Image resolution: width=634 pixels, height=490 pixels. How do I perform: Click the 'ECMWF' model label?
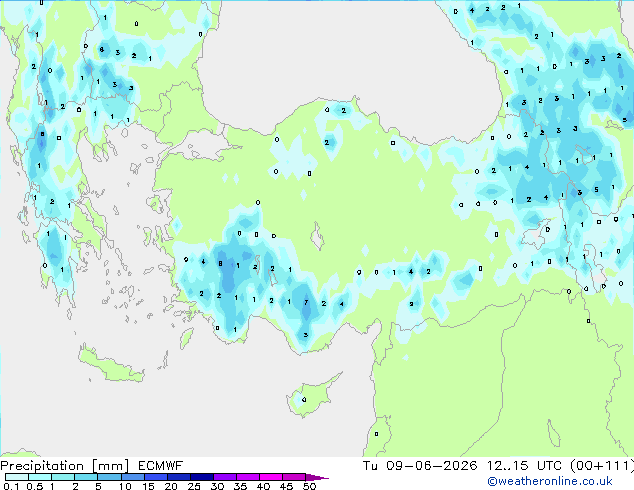(x=161, y=466)
